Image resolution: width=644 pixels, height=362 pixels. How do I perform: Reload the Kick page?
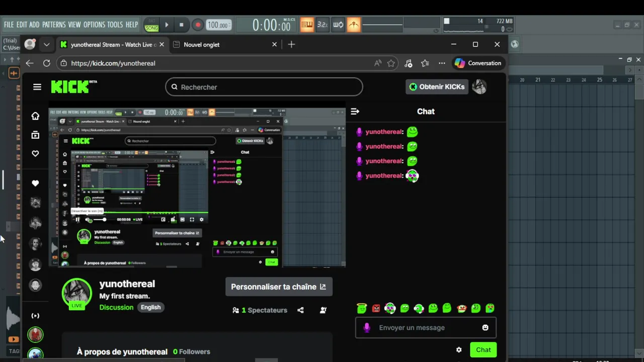(x=46, y=63)
